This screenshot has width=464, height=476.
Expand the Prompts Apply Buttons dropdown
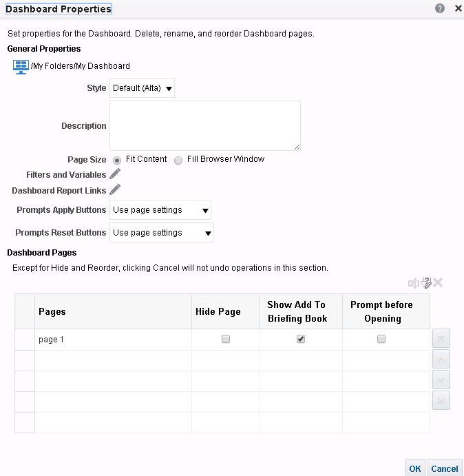160,210
